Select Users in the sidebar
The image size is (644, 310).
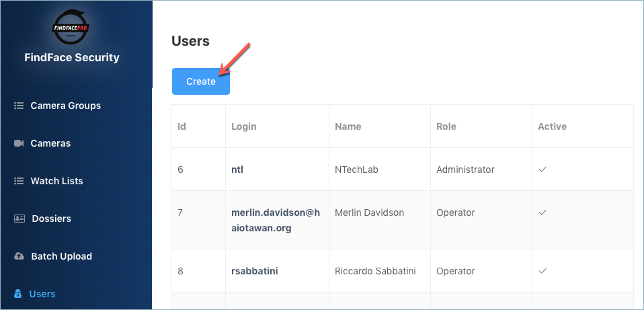(x=42, y=294)
